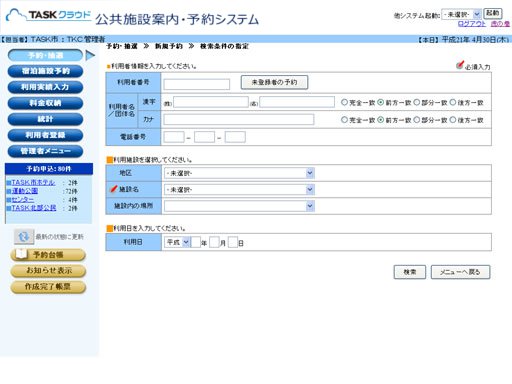Click the 未登録者の予約 button
512x384 pixels.
(x=274, y=82)
